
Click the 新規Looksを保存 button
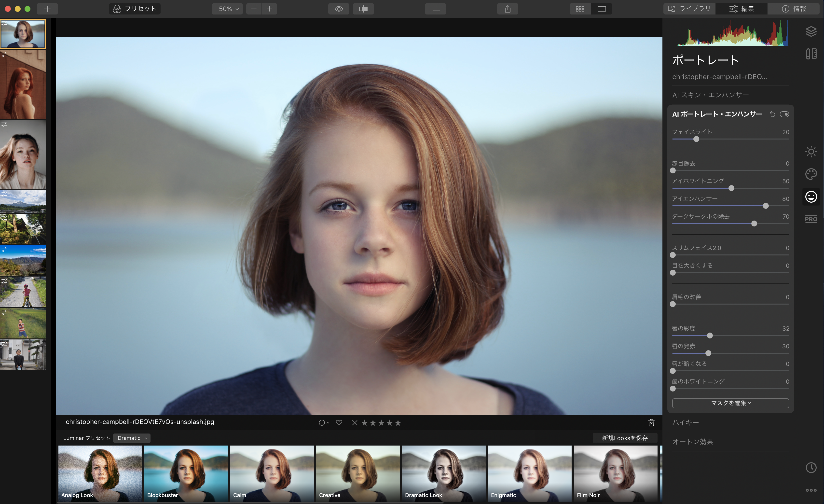pyautogui.click(x=624, y=438)
